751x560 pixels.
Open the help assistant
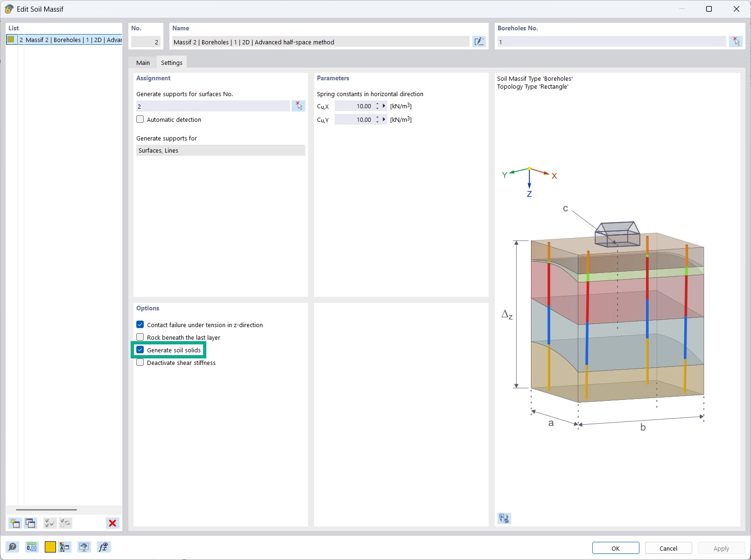coord(13,547)
